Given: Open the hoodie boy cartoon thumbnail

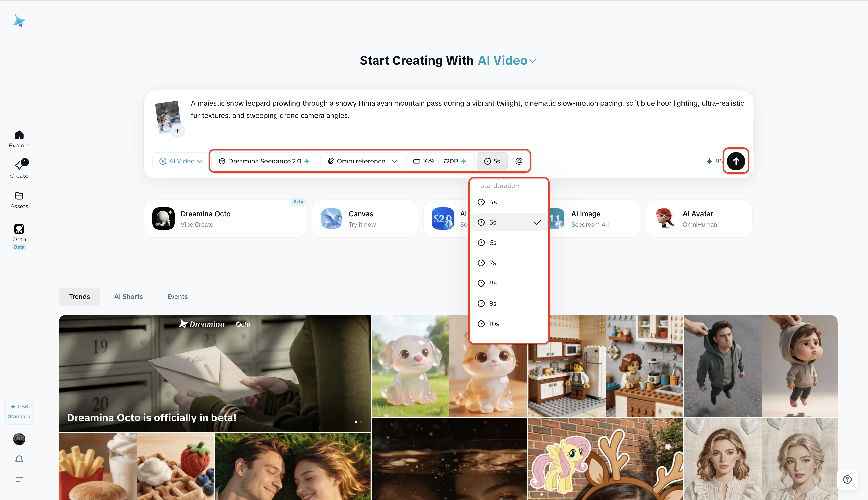Looking at the screenshot, I should coord(761,366).
